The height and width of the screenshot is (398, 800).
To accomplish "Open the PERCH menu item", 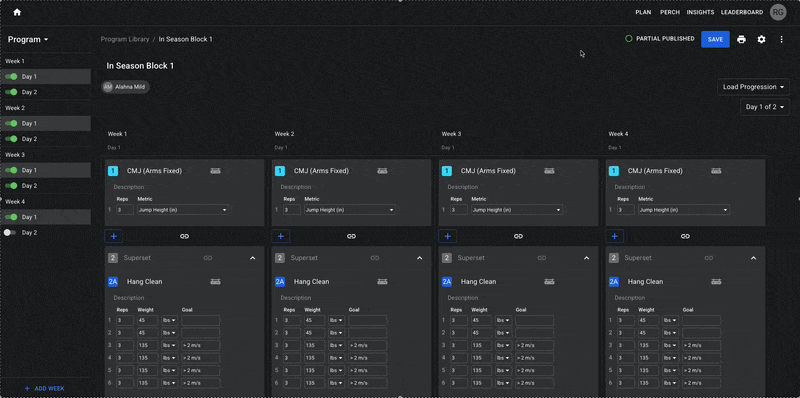I will pyautogui.click(x=670, y=12).
